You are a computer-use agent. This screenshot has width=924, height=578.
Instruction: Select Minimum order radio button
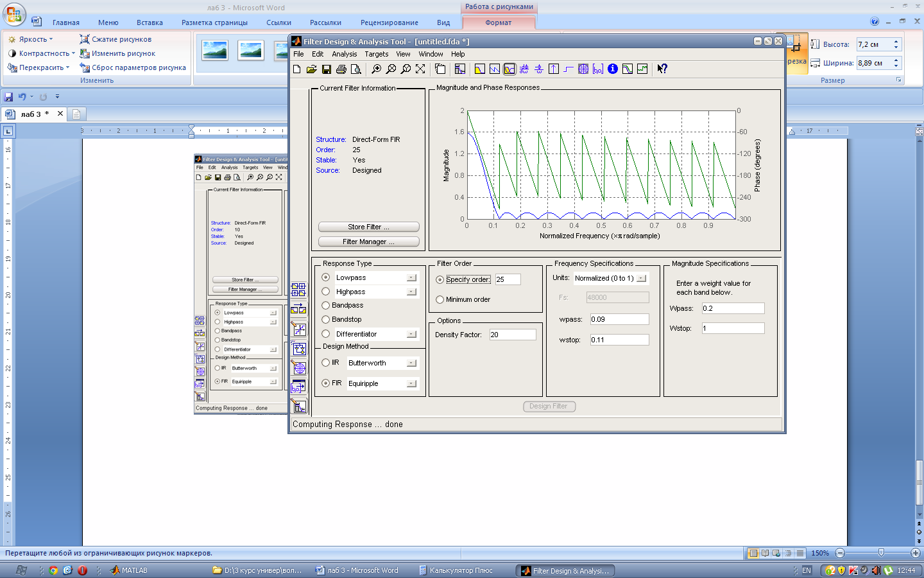[440, 300]
